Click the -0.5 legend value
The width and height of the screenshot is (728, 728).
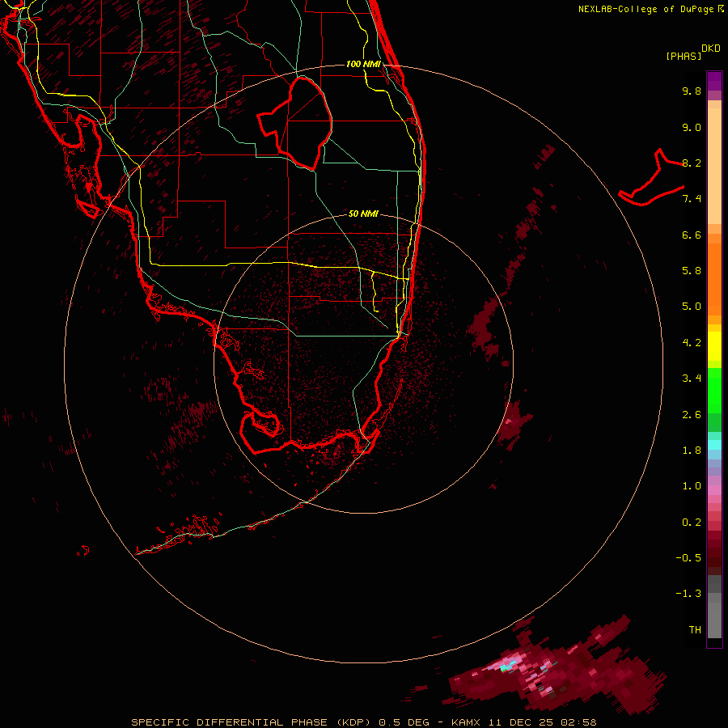pos(688,558)
